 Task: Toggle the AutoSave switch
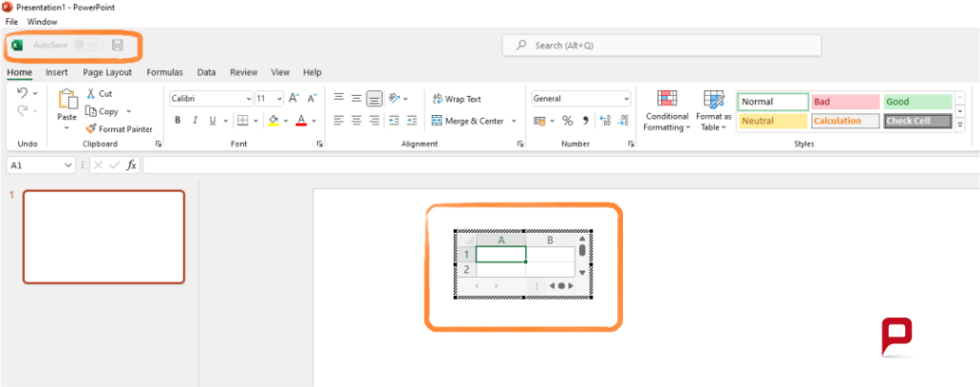coord(86,45)
